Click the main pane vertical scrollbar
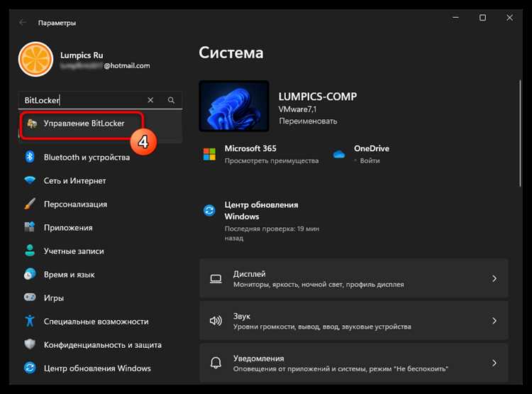The height and width of the screenshot is (394, 532). coord(520,133)
